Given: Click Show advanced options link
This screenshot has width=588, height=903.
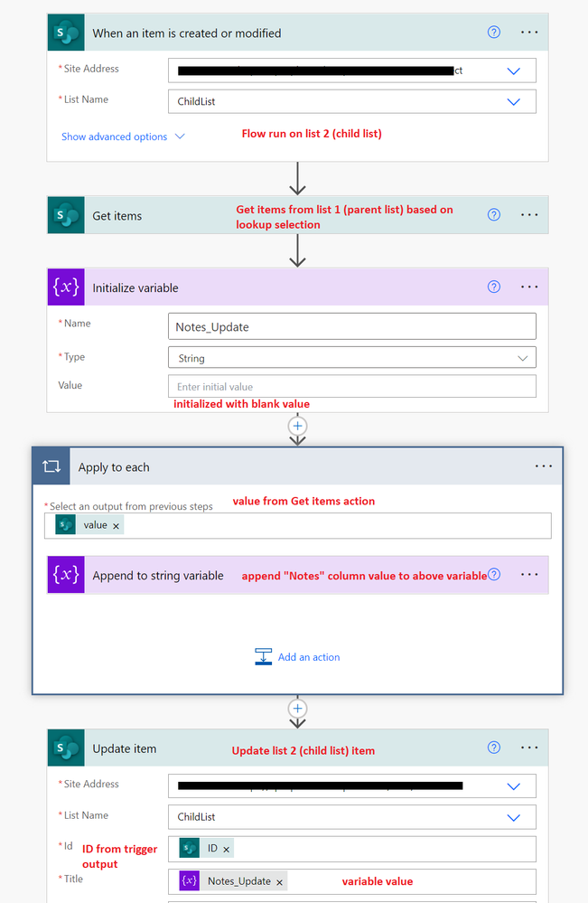Looking at the screenshot, I should pos(114,136).
